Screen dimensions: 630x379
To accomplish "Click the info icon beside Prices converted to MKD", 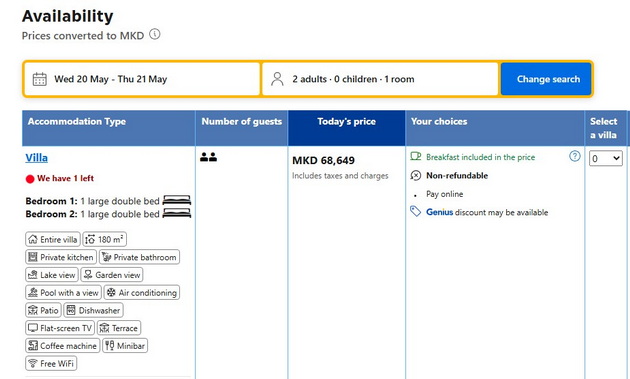I will pyautogui.click(x=155, y=34).
